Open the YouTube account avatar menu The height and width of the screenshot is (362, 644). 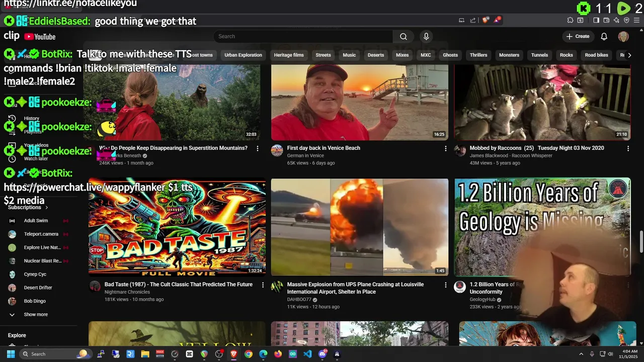tap(623, 36)
